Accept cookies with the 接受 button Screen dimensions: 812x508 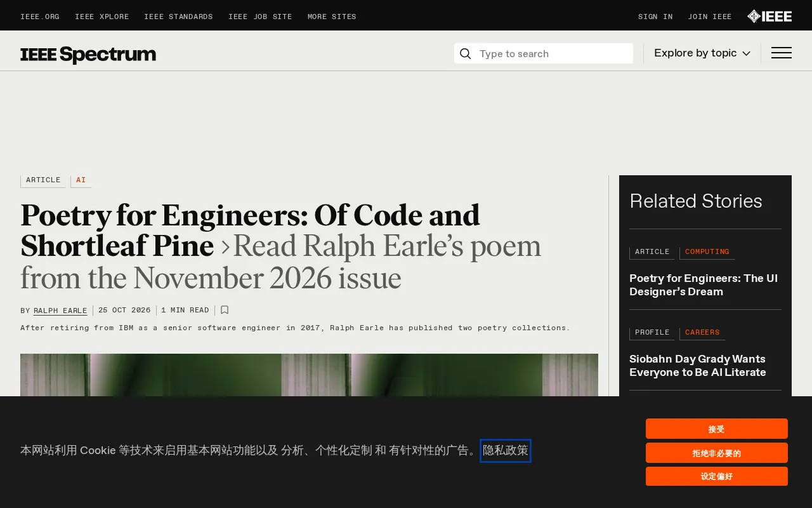coord(717,429)
